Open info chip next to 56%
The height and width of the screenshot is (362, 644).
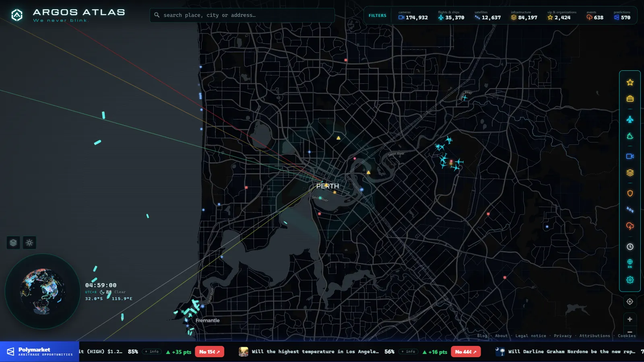pos(409,352)
